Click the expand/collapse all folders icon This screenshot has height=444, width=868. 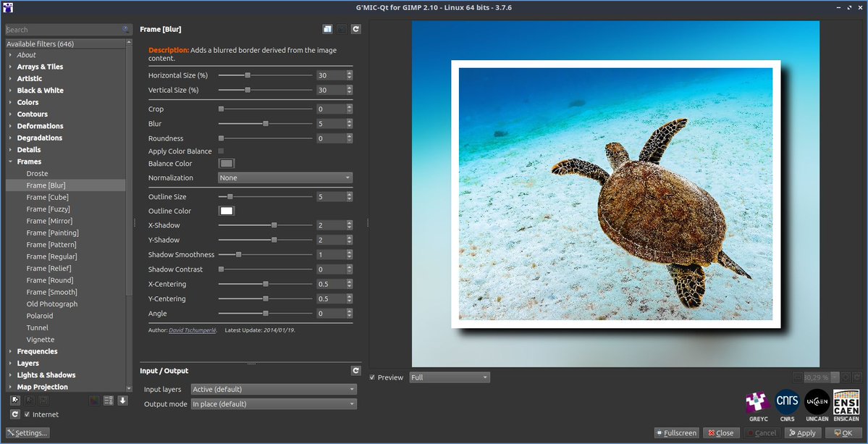[109, 401]
